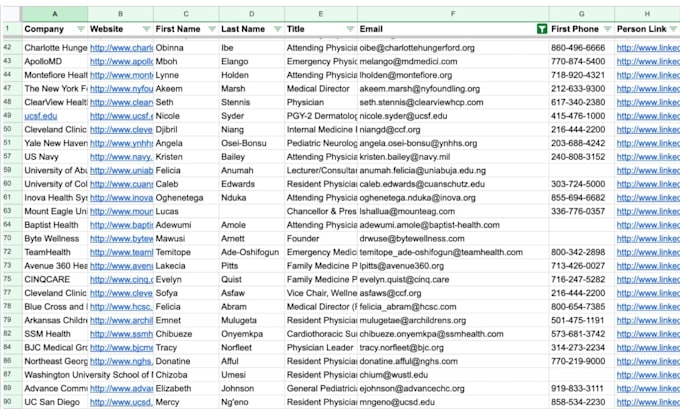Select the cell 'akeem.marsh@nyfoundling.org'
The image size is (680, 409).
tap(453, 88)
